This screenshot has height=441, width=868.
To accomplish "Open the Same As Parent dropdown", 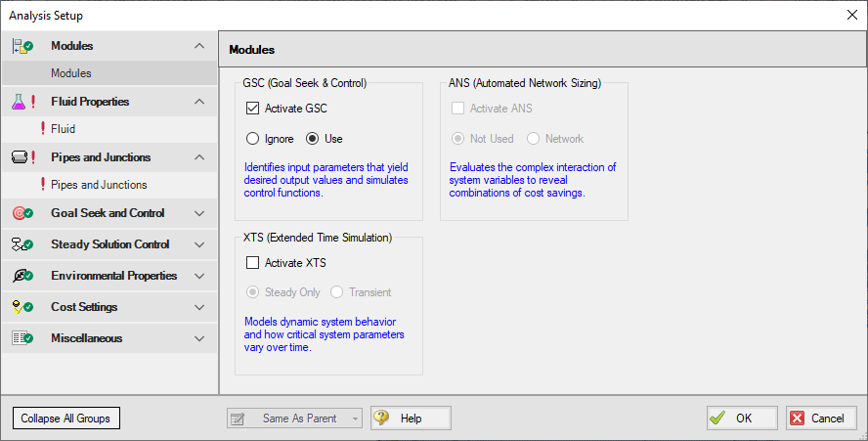I will (x=294, y=419).
